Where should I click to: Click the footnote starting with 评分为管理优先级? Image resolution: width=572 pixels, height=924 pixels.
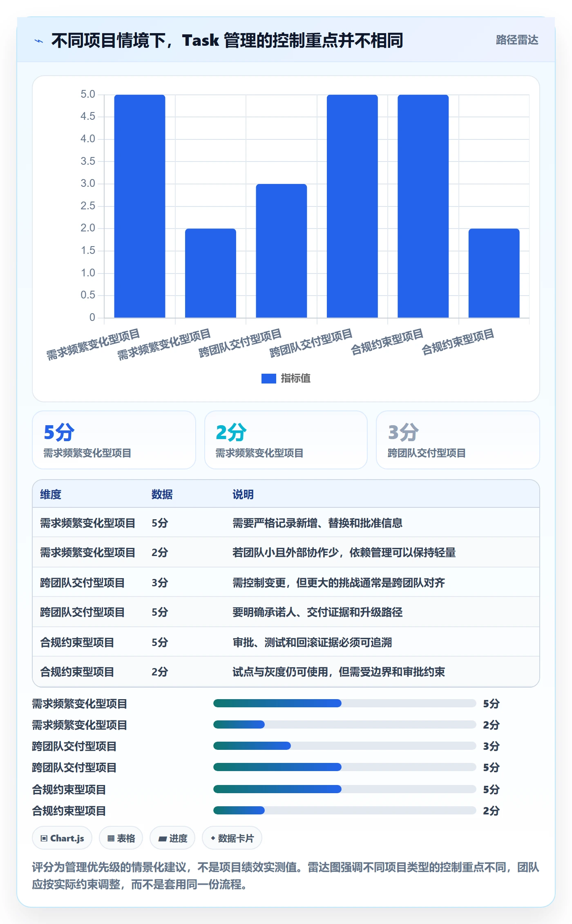point(286,876)
